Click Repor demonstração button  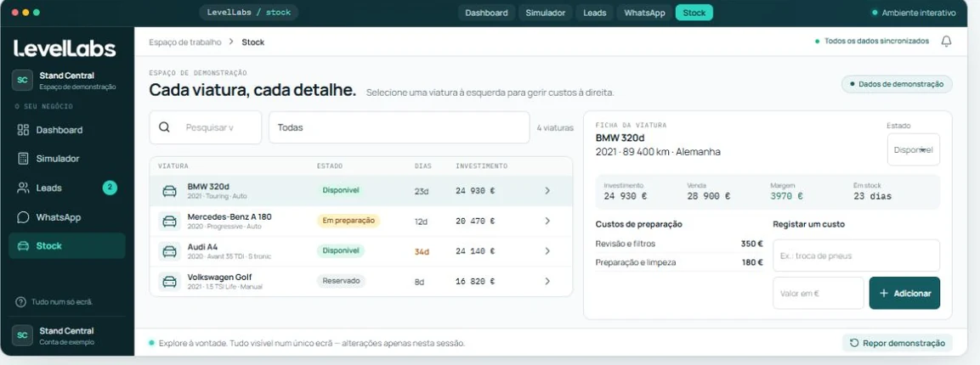[898, 343]
